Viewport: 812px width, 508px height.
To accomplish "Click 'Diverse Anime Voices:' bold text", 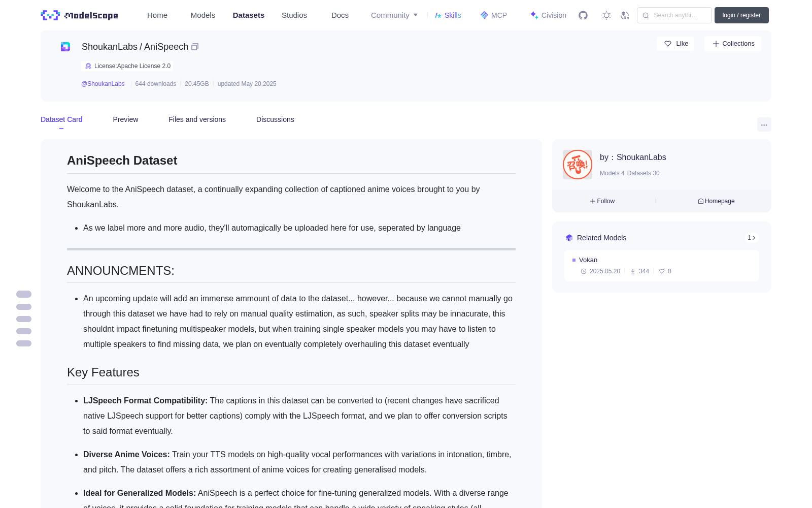I will (x=126, y=455).
